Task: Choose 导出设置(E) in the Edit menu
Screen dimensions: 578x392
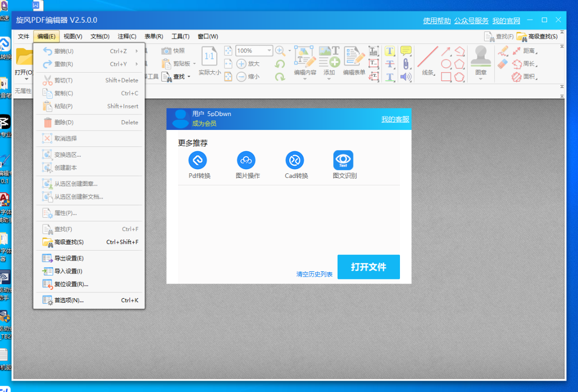Action: coord(89,258)
